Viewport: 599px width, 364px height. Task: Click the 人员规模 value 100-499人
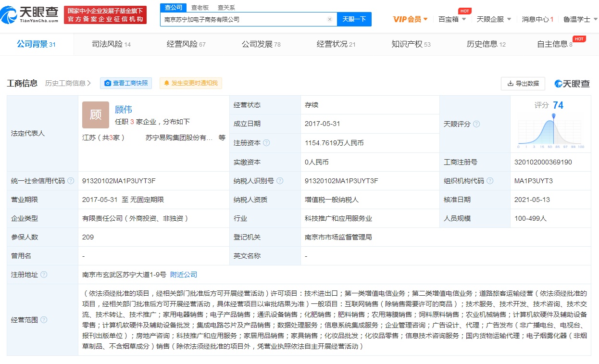(x=530, y=218)
